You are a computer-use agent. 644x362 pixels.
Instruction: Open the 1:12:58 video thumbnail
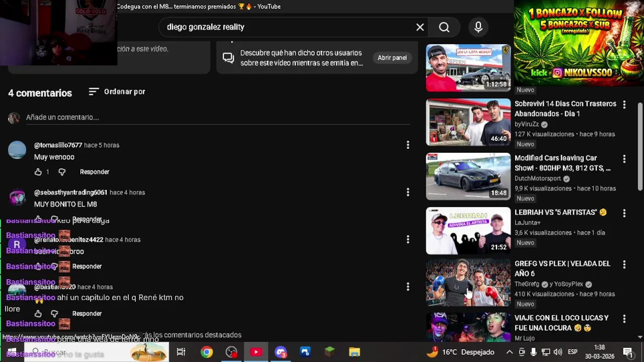468,68
